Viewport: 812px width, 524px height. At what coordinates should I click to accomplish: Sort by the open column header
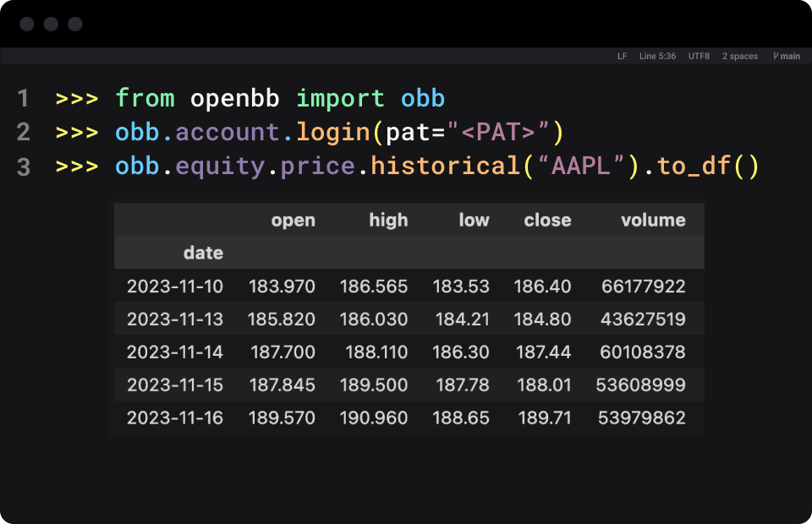294,220
